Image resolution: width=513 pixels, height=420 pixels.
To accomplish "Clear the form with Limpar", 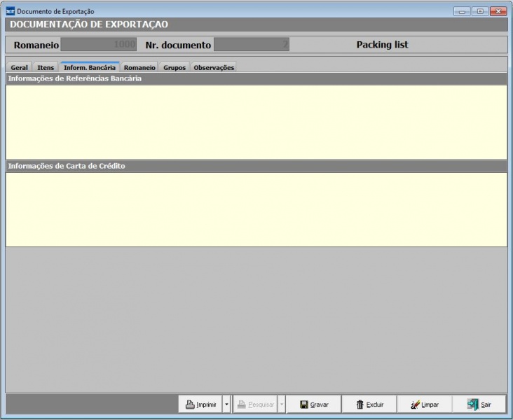I will pyautogui.click(x=425, y=405).
